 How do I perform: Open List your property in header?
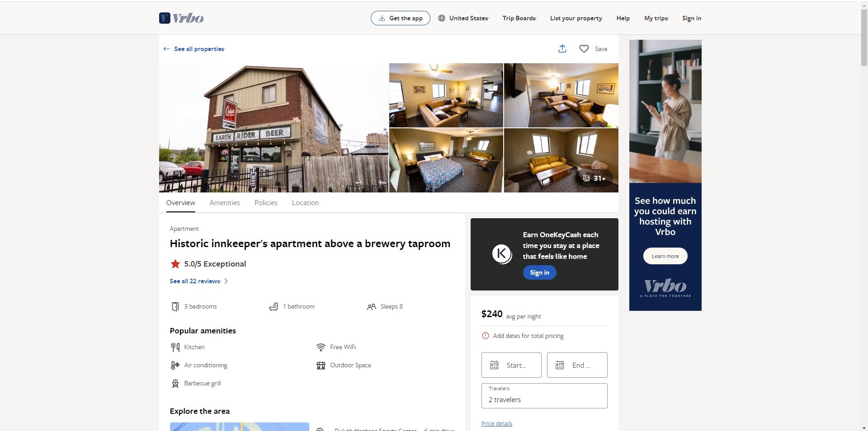tap(576, 18)
